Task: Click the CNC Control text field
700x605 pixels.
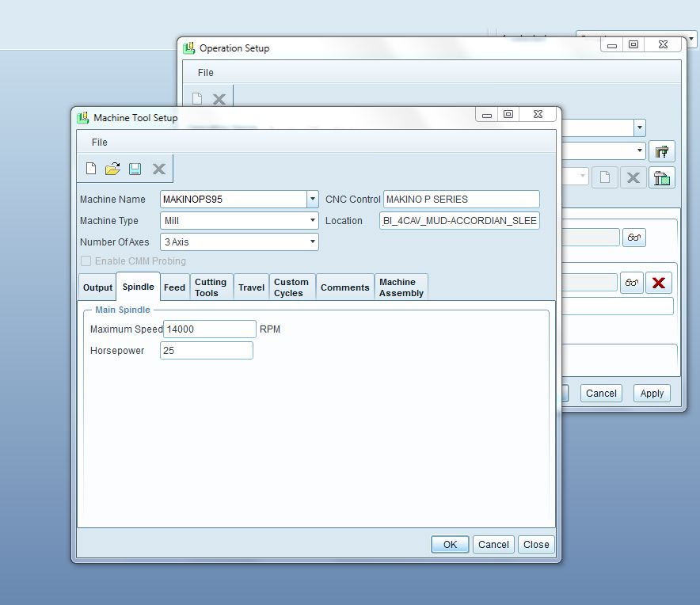Action: [462, 199]
